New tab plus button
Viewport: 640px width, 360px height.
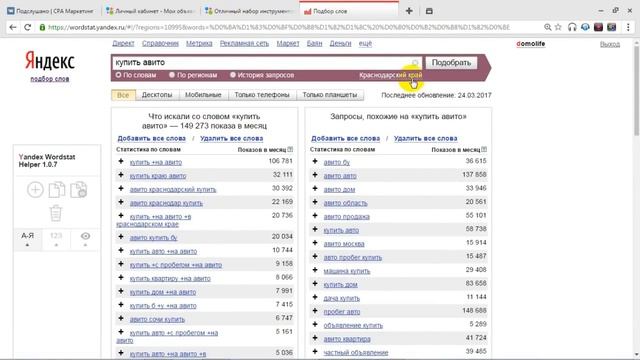click(409, 11)
